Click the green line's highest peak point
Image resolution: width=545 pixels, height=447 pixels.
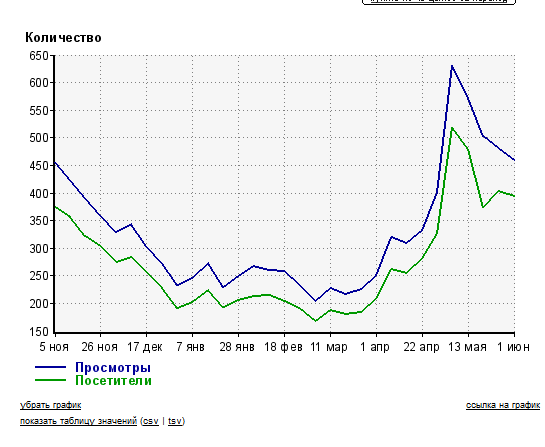pos(452,128)
